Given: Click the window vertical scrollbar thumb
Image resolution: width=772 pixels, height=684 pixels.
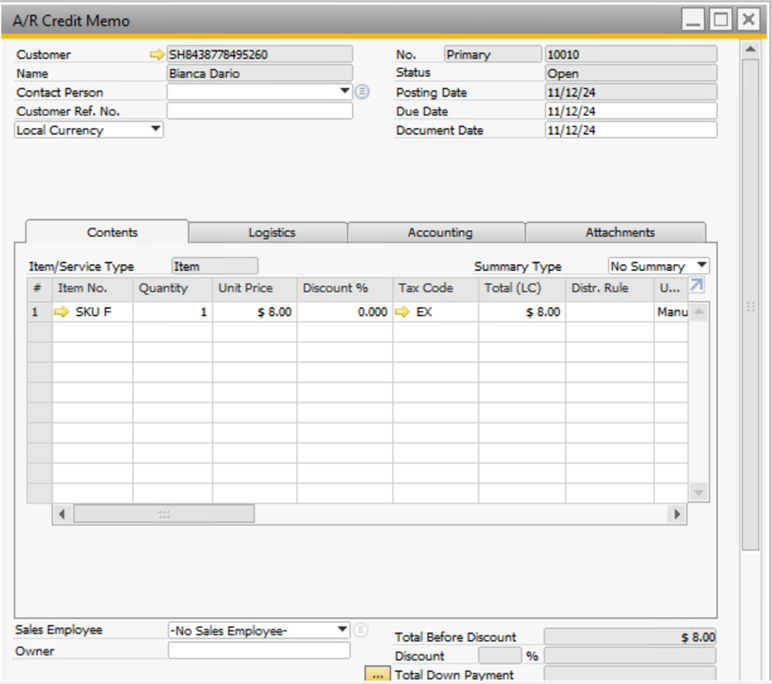Looking at the screenshot, I should [x=750, y=305].
